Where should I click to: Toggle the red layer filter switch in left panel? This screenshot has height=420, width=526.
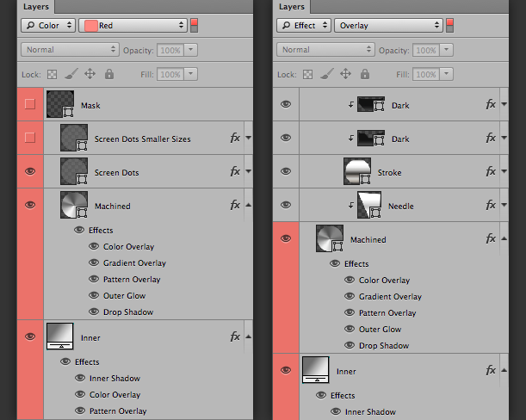[x=194, y=26]
